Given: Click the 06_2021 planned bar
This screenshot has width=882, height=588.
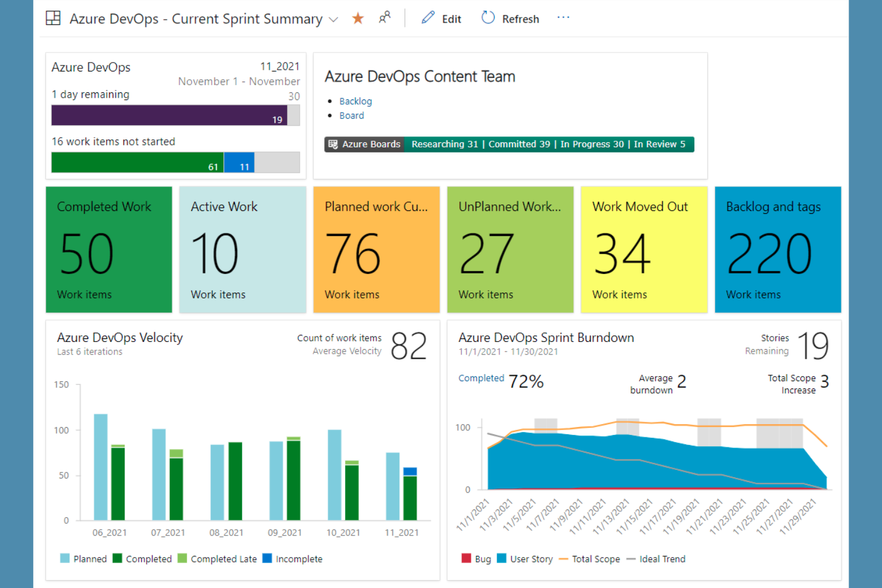Looking at the screenshot, I should 101,467.
